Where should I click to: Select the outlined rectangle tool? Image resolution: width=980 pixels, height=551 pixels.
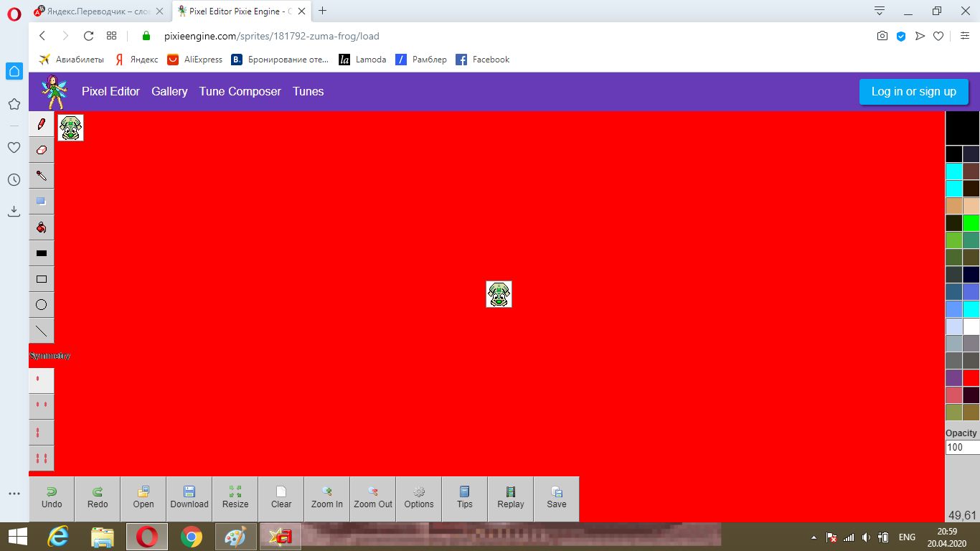(42, 279)
